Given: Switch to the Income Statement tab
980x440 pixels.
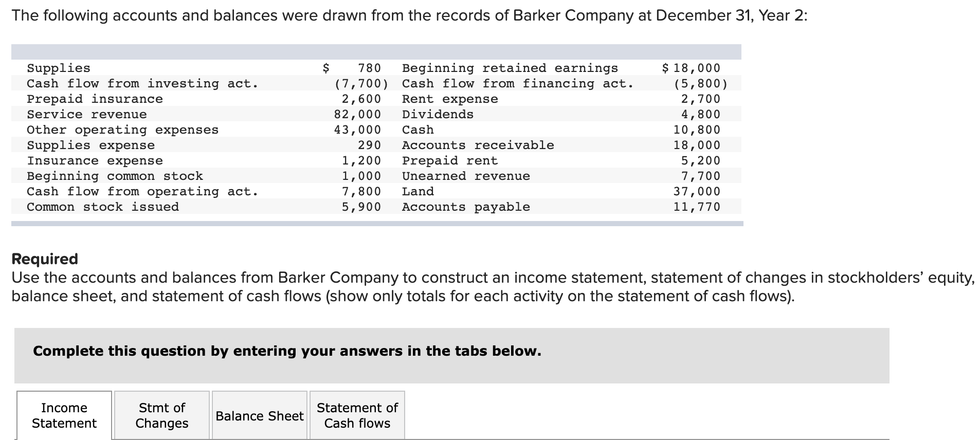Looking at the screenshot, I should click(x=63, y=415).
